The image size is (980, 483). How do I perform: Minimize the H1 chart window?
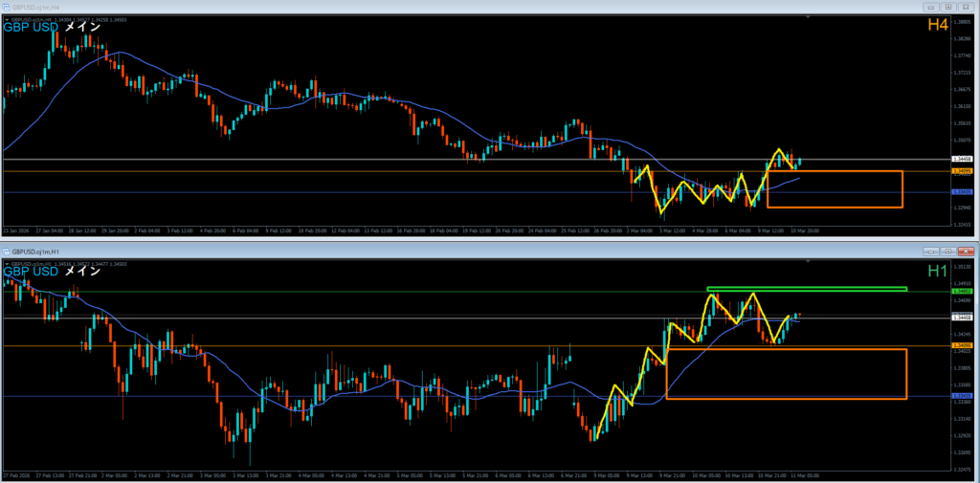click(x=932, y=252)
